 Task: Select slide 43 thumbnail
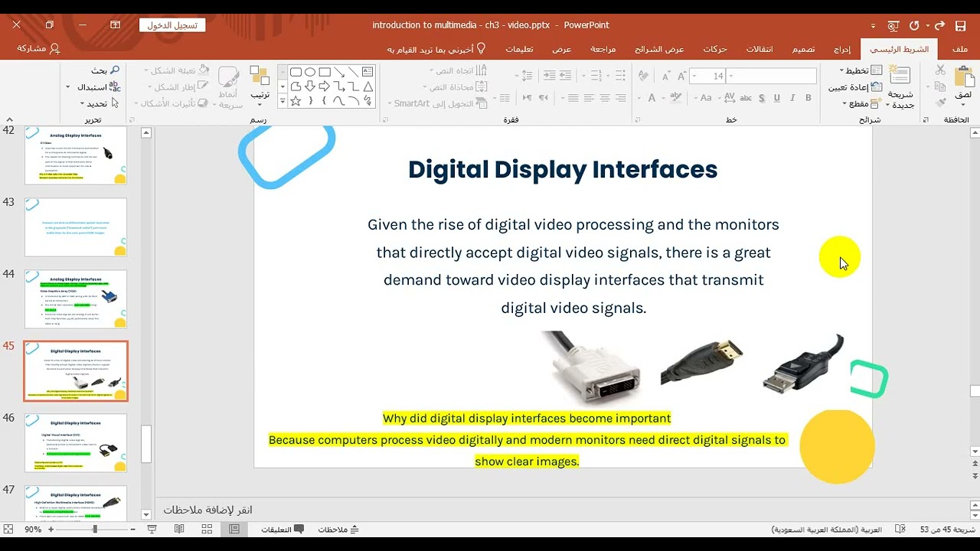pyautogui.click(x=76, y=227)
